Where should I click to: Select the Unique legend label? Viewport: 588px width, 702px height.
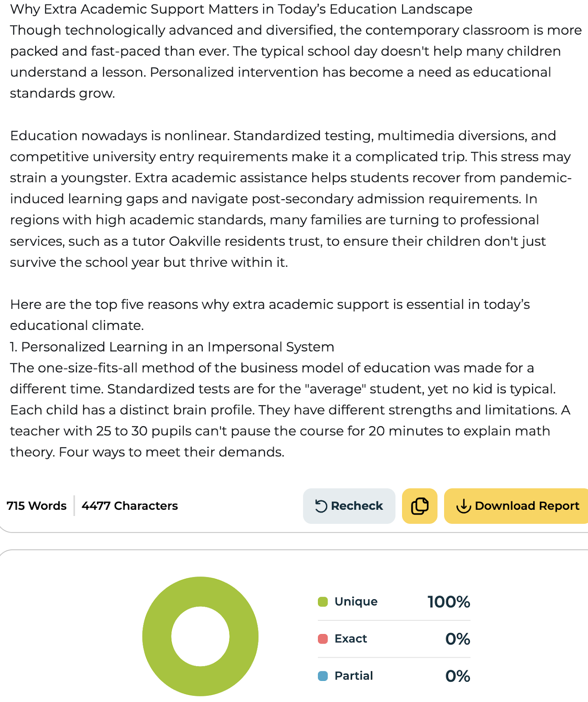(356, 602)
